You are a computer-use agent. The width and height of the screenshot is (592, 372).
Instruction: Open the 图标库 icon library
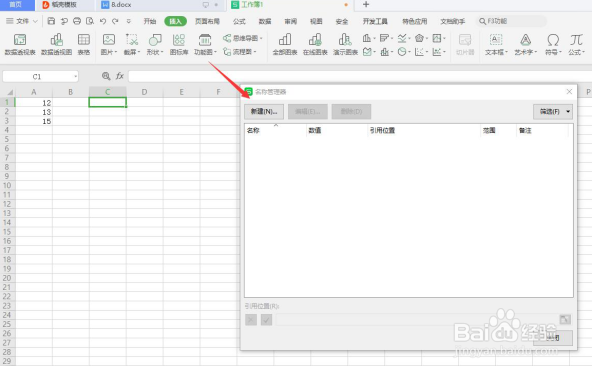click(179, 44)
